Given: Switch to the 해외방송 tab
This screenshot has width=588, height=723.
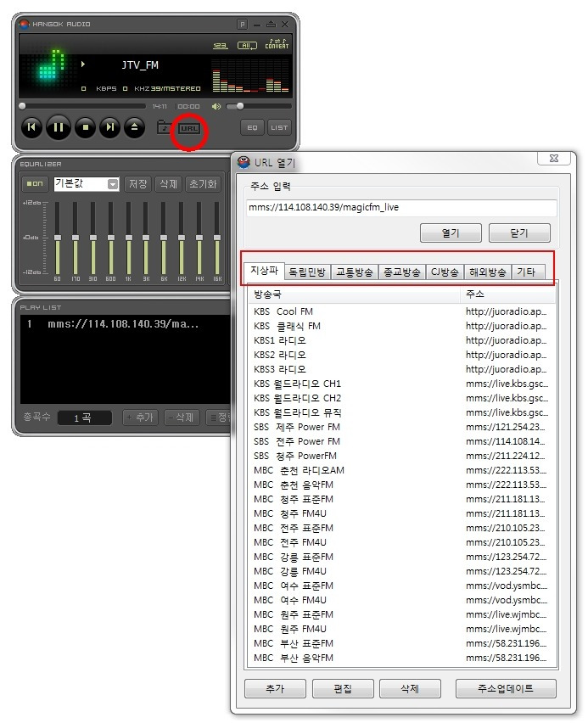Looking at the screenshot, I should pos(488,272).
